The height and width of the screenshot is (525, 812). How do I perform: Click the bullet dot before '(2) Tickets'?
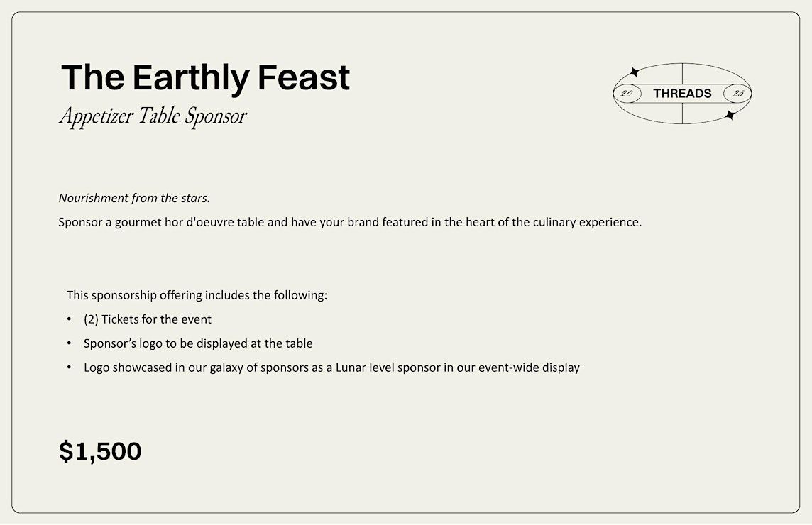point(69,319)
